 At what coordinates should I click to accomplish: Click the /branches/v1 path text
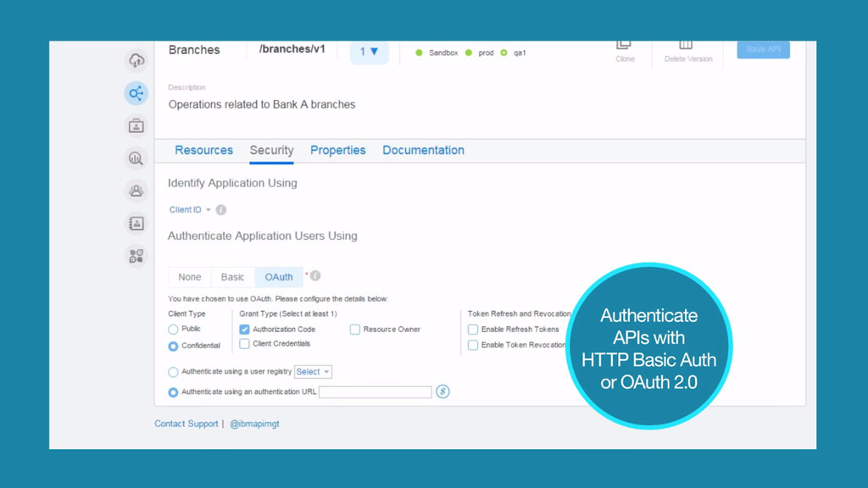click(292, 49)
